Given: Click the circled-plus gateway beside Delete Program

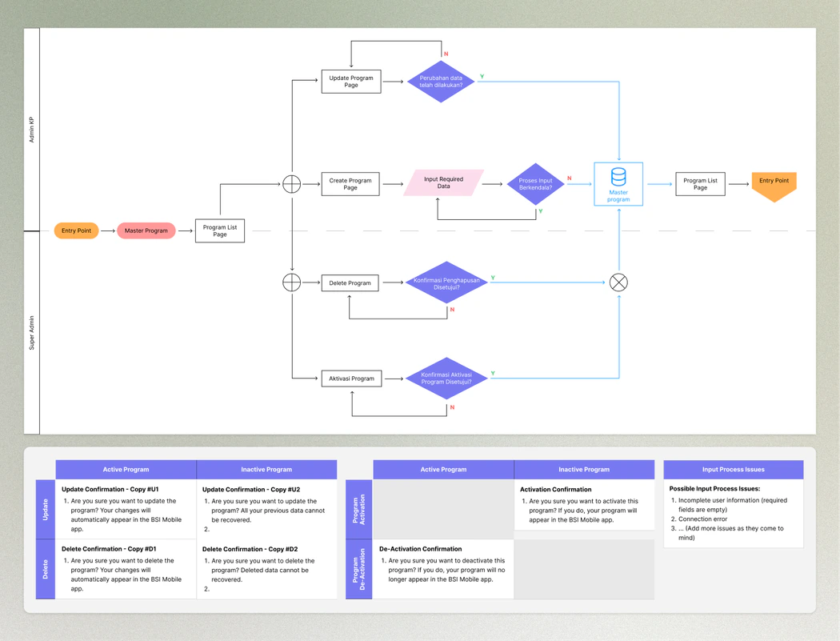Looking at the screenshot, I should (x=291, y=282).
